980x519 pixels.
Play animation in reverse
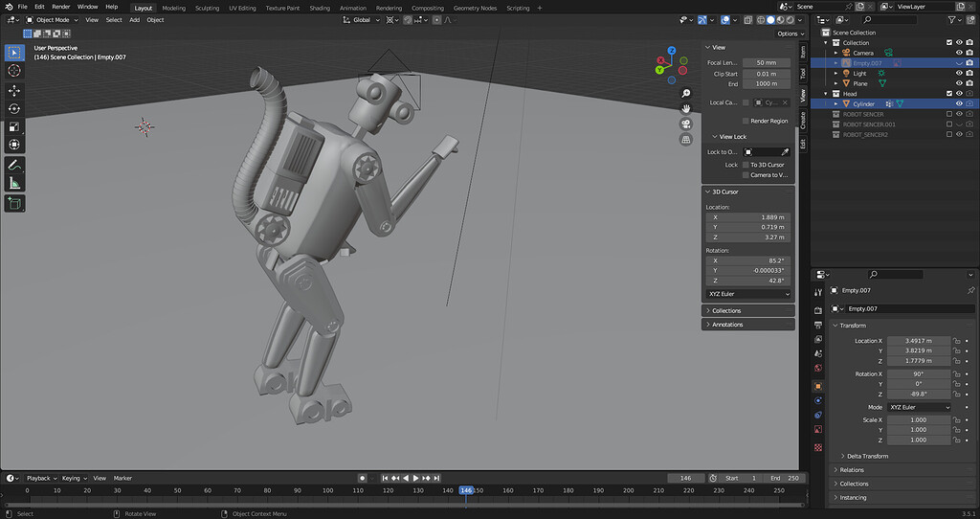[406, 479]
